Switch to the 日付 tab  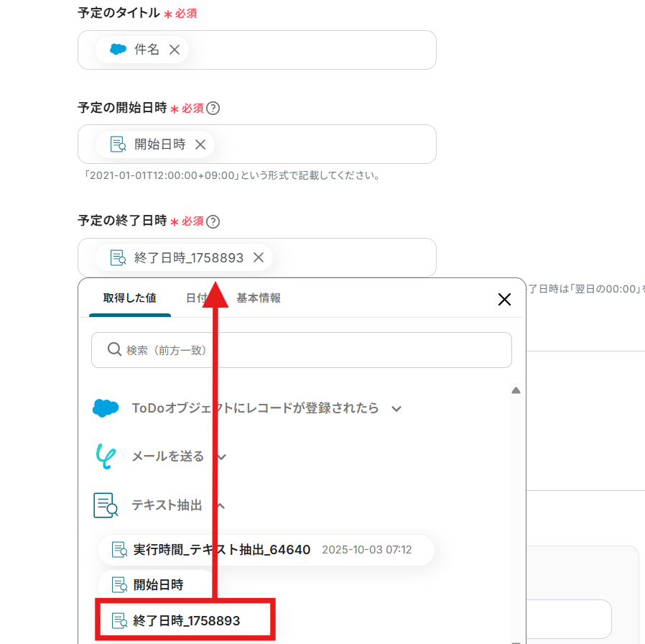(x=197, y=298)
